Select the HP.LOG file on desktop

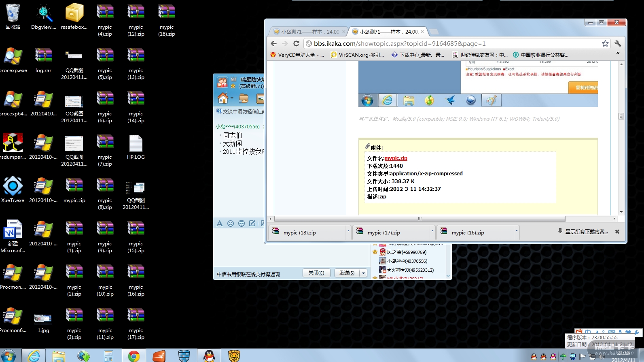coord(136,146)
